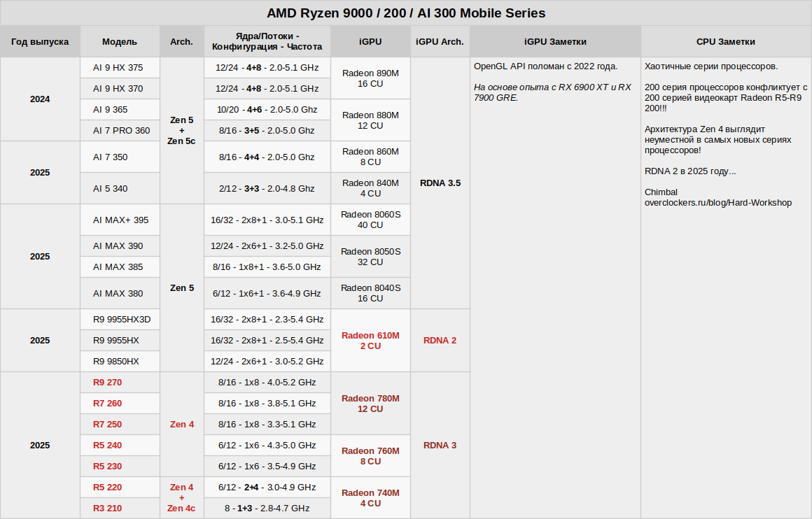Click the 'AI 7 PRO 360' model cell
The image size is (812, 519).
[120, 130]
